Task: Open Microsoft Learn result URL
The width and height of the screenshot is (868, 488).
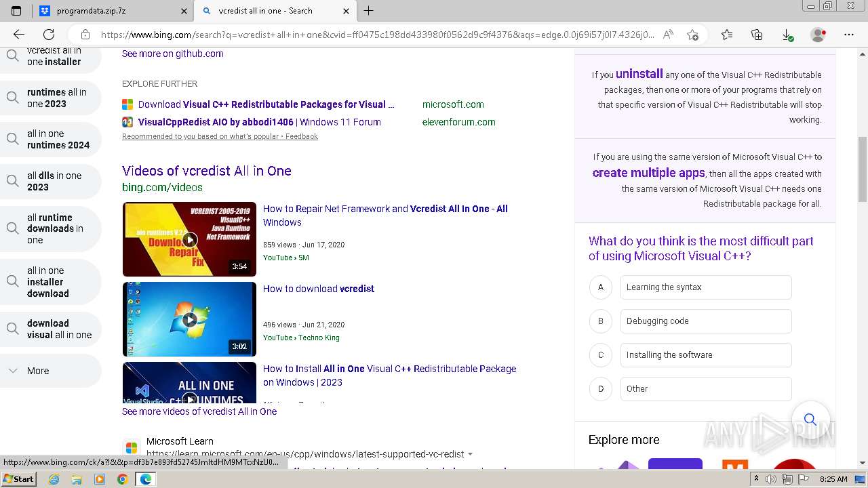Action: [305, 454]
